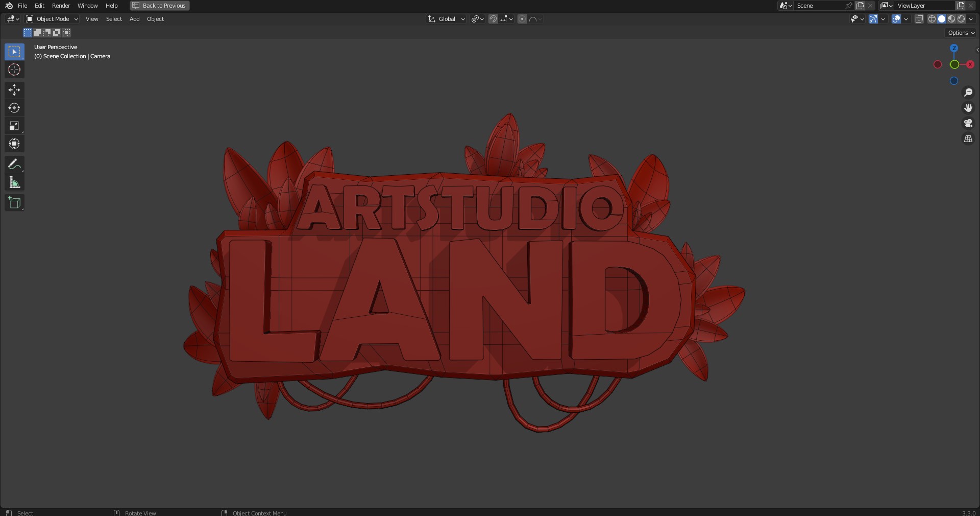
Task: Click the Back to Previous button
Action: click(x=159, y=6)
